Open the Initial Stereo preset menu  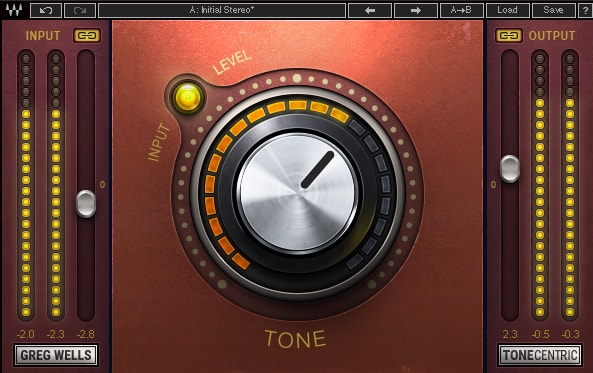(222, 10)
